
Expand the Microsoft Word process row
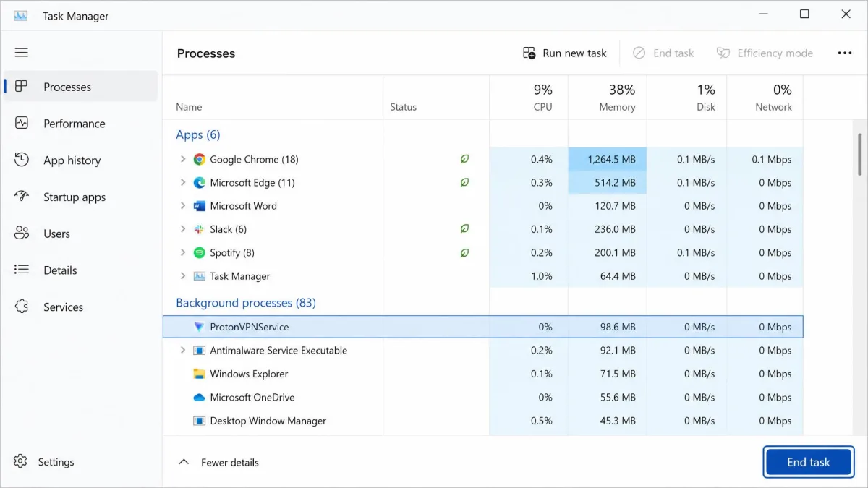coord(182,206)
